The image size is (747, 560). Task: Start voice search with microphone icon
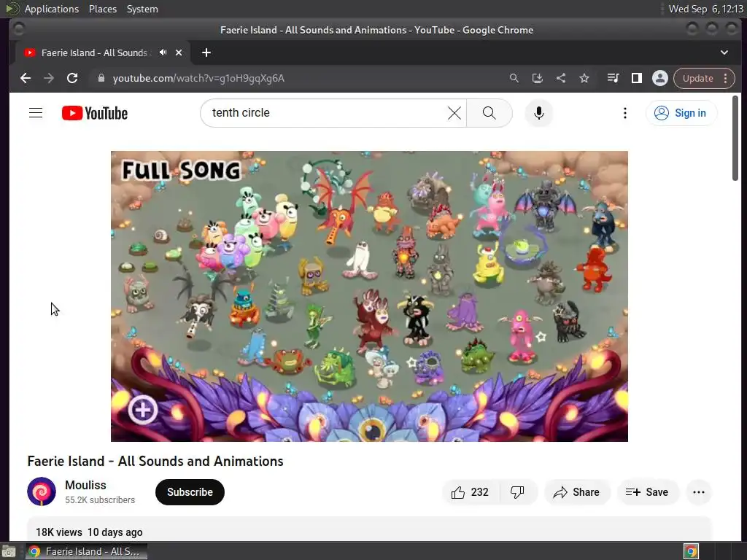coord(539,113)
